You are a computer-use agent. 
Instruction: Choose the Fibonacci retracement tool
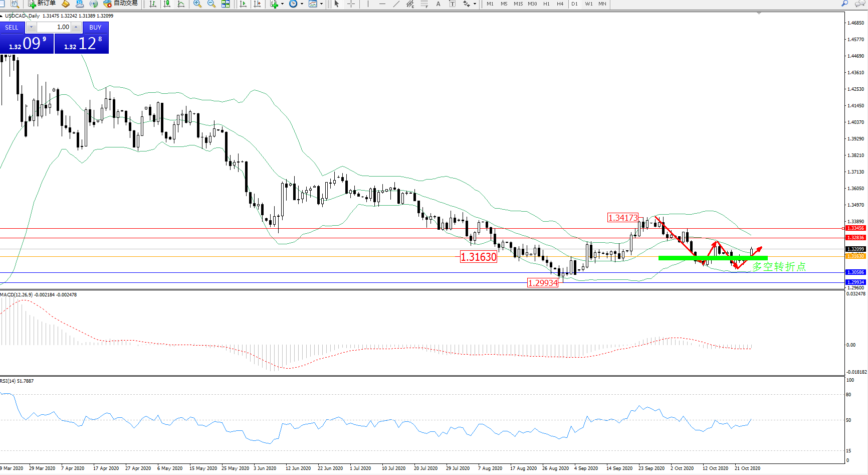click(424, 4)
